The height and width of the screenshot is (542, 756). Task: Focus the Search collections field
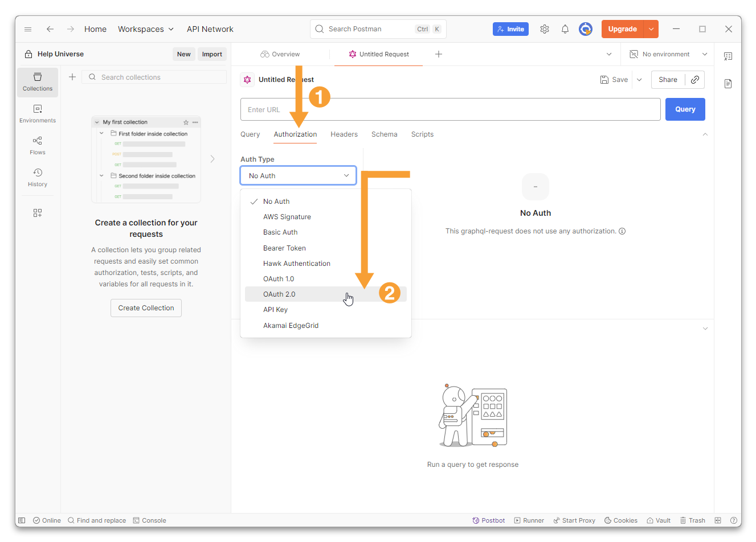click(x=154, y=77)
